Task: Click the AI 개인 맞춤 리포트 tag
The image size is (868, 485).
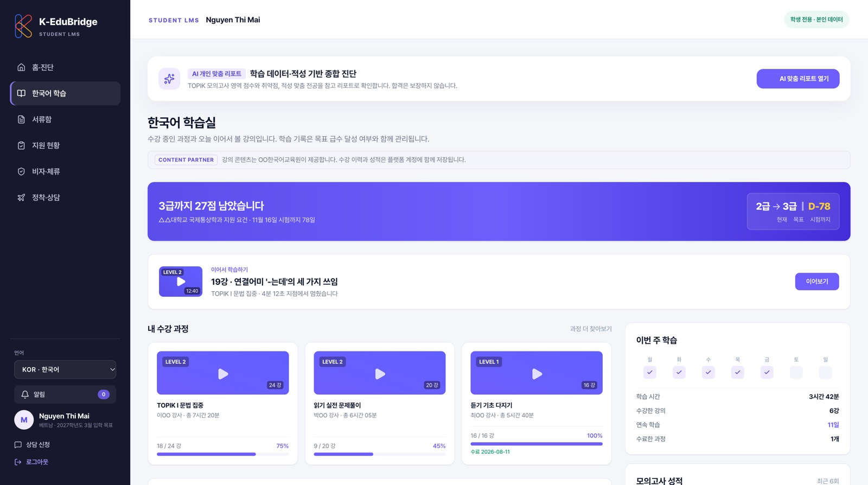Action: 216,74
